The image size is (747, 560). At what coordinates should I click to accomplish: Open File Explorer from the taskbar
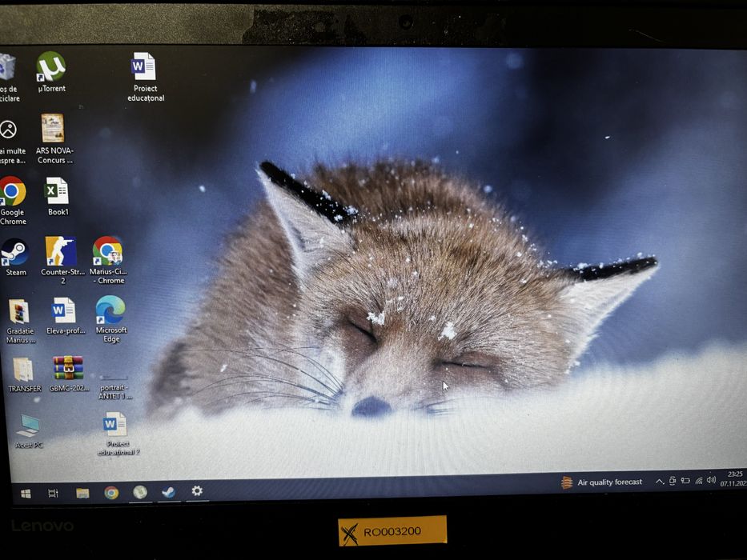tap(82, 492)
